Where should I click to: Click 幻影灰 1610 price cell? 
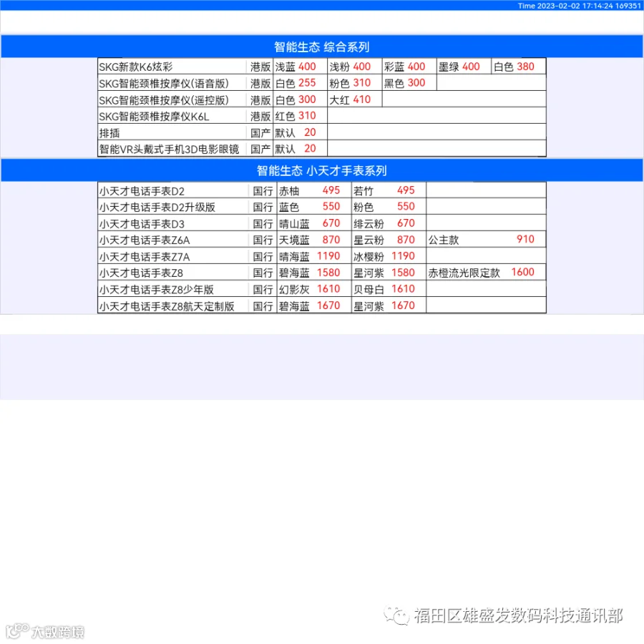314,289
